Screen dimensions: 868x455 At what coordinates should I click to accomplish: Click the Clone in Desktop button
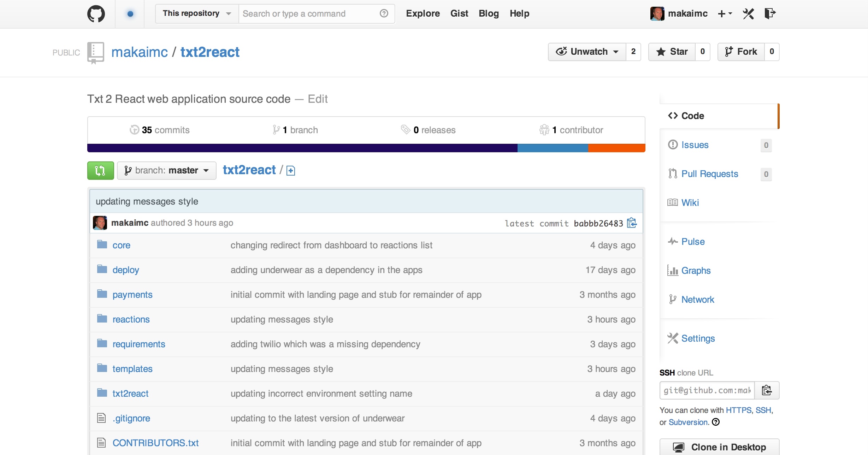coord(719,447)
